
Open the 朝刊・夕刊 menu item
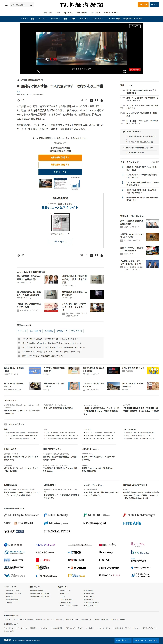pyautogui.click(x=48, y=13)
